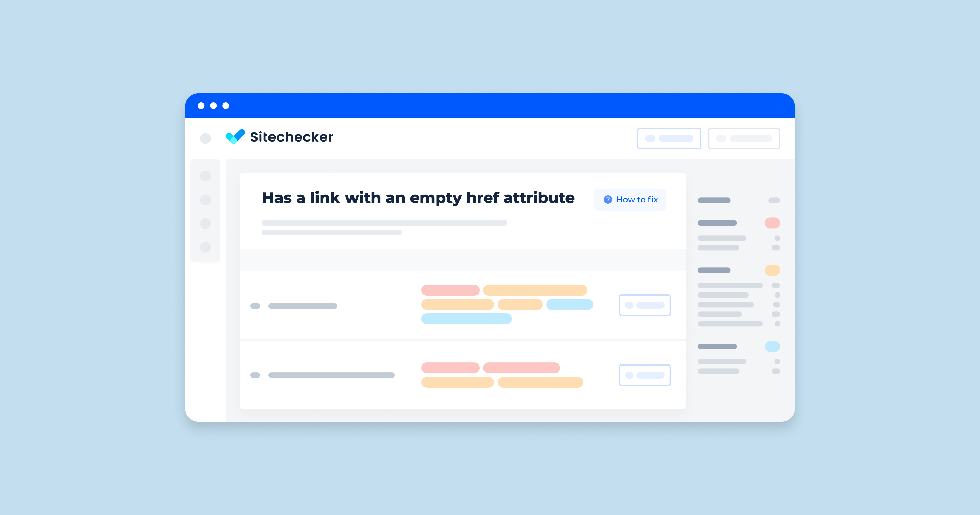Click the red status indicator dot
The height and width of the screenshot is (515, 980).
(772, 223)
